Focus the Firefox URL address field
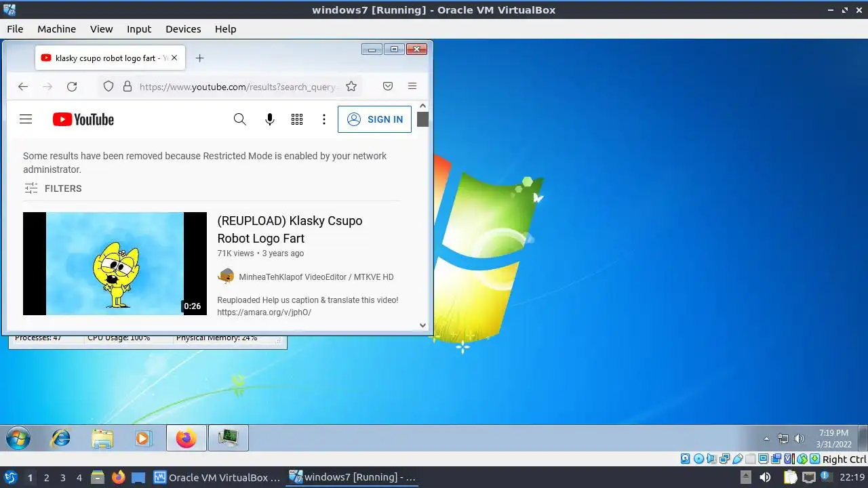 (x=237, y=87)
